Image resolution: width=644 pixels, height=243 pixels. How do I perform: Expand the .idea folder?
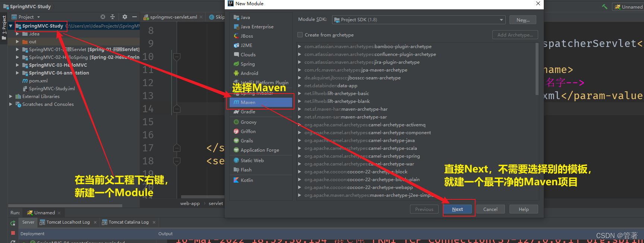click(17, 34)
